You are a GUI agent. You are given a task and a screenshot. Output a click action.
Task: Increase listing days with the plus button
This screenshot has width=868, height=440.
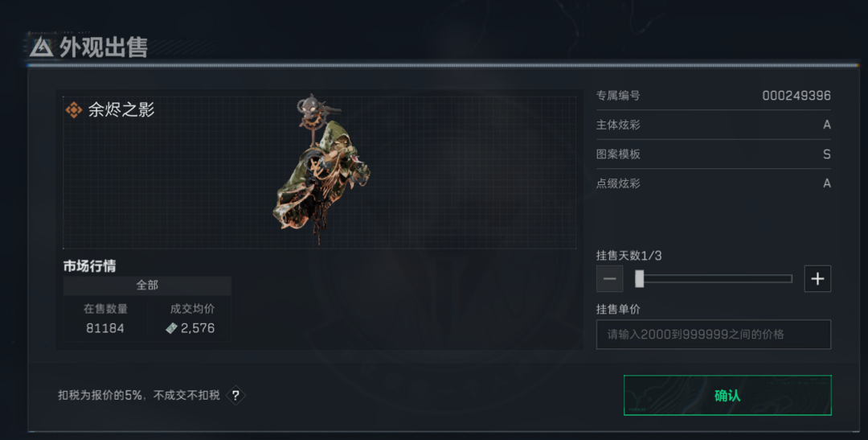(817, 278)
